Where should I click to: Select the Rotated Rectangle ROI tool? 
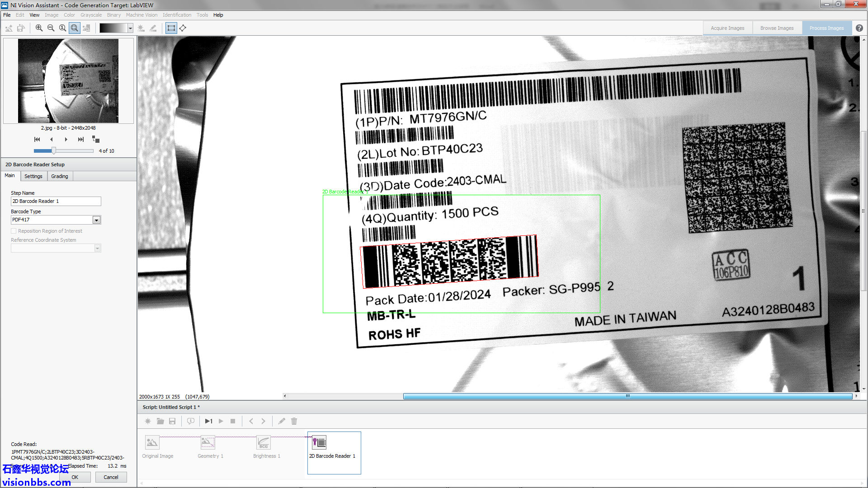[183, 28]
